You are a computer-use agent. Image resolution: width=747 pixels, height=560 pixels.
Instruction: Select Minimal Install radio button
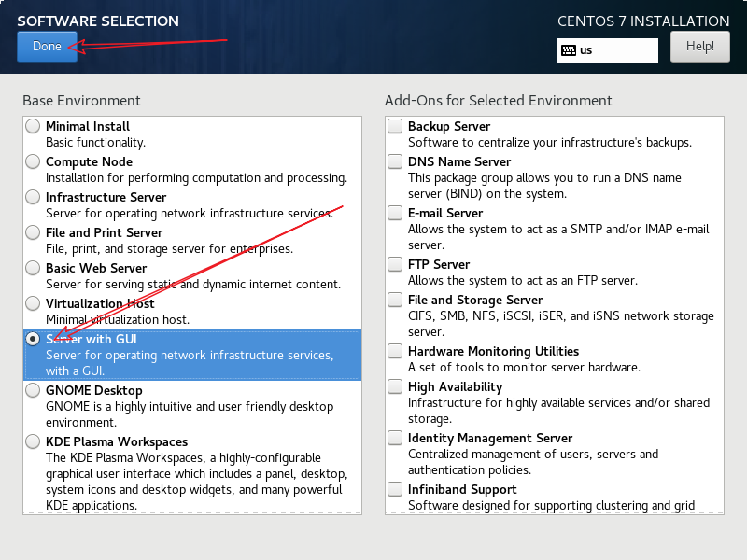point(33,126)
